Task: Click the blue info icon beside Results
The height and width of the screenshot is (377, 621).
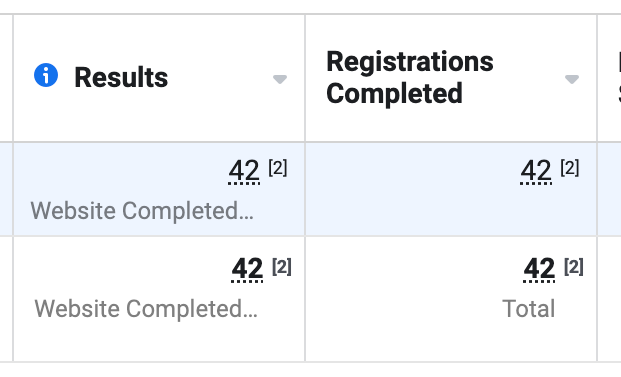Action: pos(46,75)
